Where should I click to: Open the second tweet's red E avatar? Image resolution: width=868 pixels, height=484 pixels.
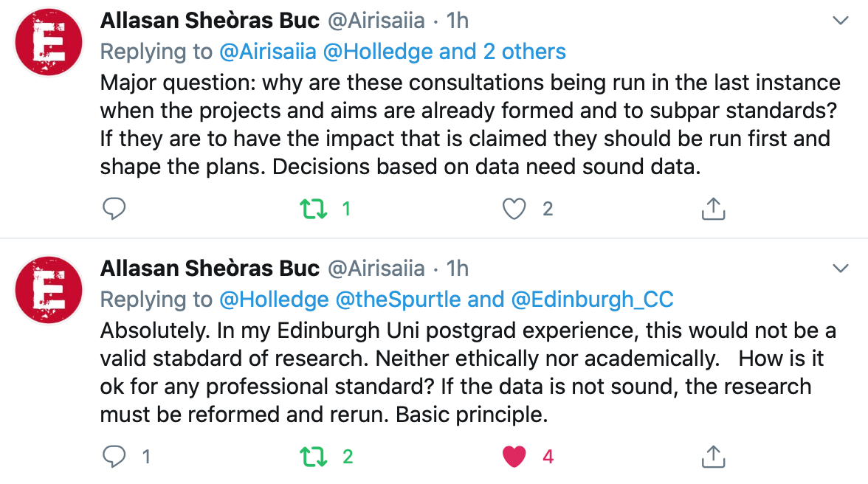49,290
